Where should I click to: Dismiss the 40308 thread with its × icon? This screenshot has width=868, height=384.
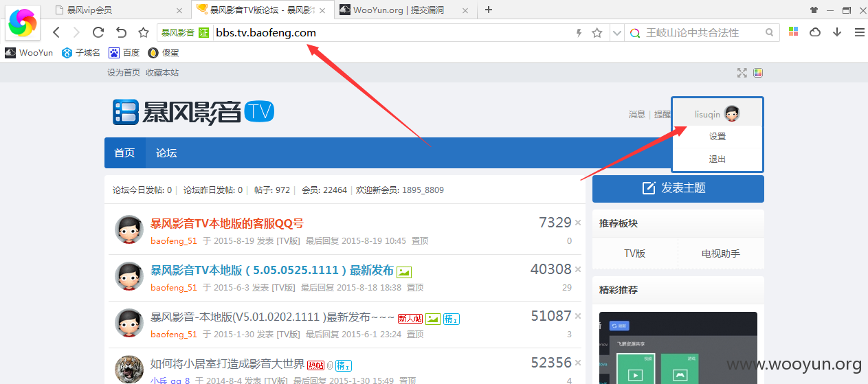pyautogui.click(x=578, y=269)
